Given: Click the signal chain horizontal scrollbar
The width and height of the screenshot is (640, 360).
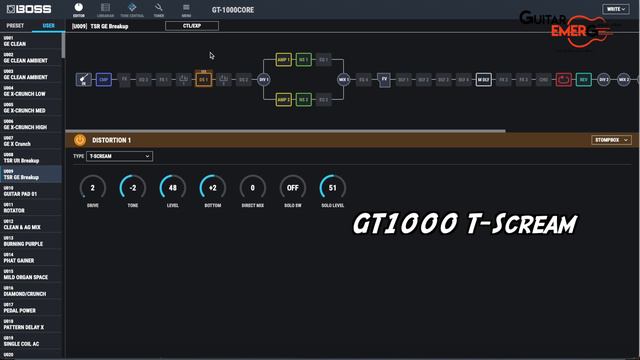Looking at the screenshot, I should [x=285, y=131].
